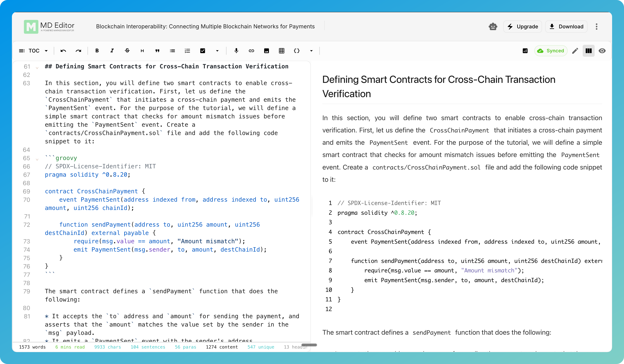
Task: Edit the document title field
Action: pos(205,26)
